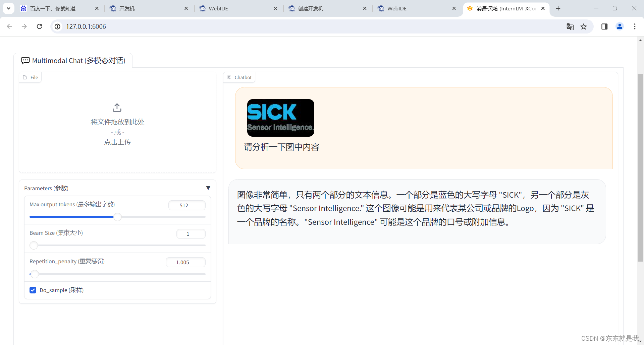
Task: Close the first WebIDE tab
Action: pos(275,8)
